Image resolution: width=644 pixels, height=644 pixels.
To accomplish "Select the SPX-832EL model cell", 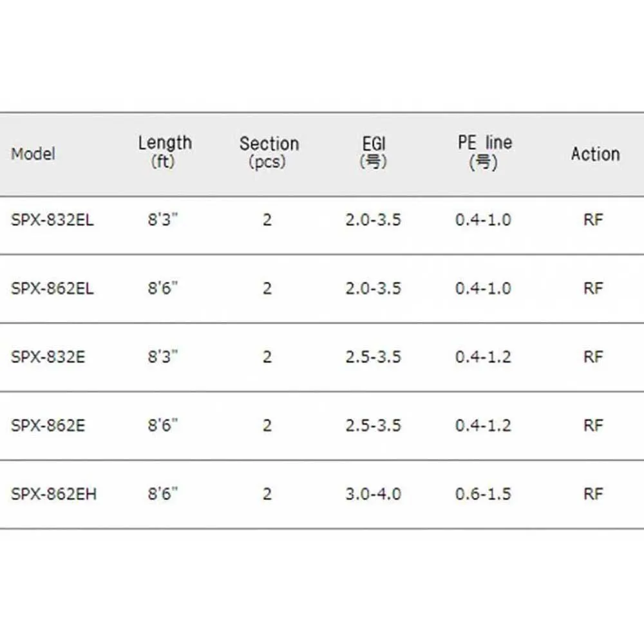I will pyautogui.click(x=52, y=220).
